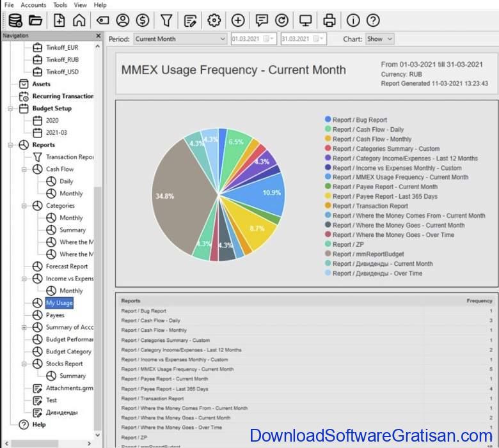Open the currency dollar icon

tap(143, 20)
